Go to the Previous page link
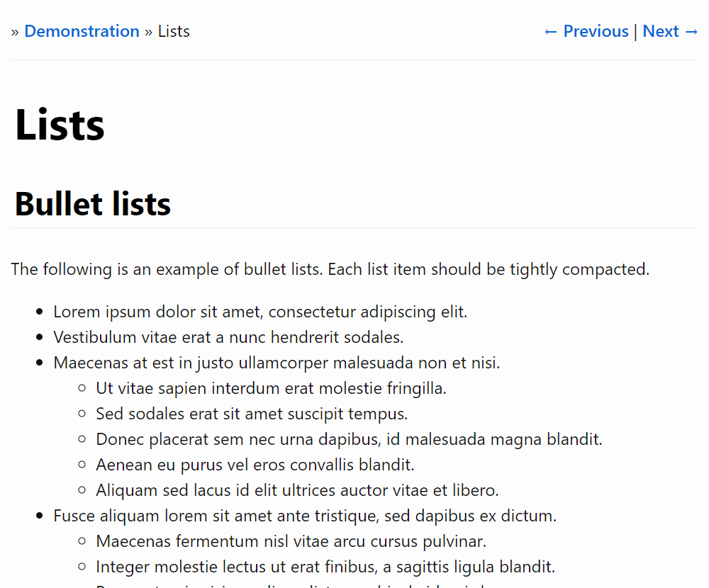 click(586, 31)
